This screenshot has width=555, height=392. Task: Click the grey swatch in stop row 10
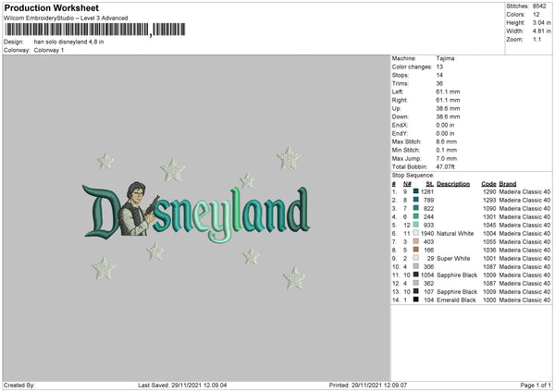416,266
